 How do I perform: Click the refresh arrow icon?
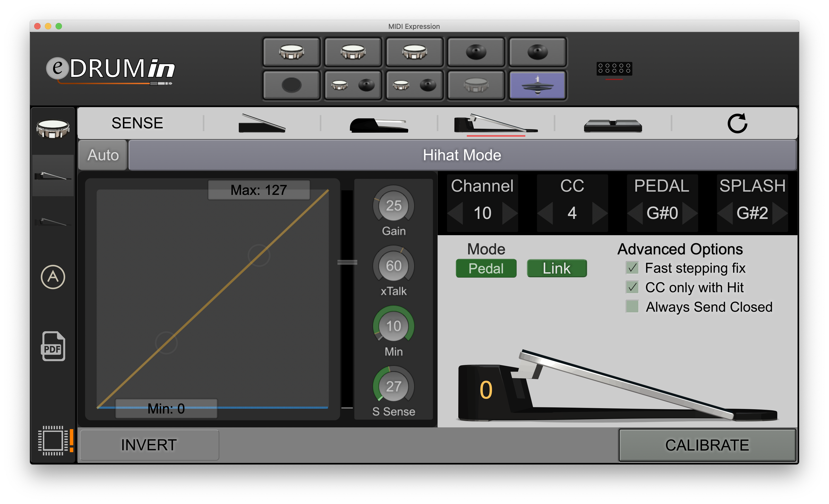[x=737, y=123]
